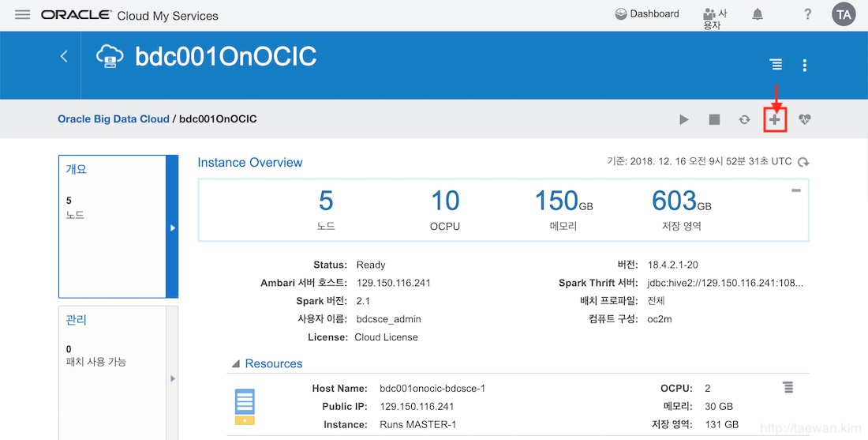Click the bdc001OnOCIC page title
The height and width of the screenshot is (440, 868).
pos(226,57)
